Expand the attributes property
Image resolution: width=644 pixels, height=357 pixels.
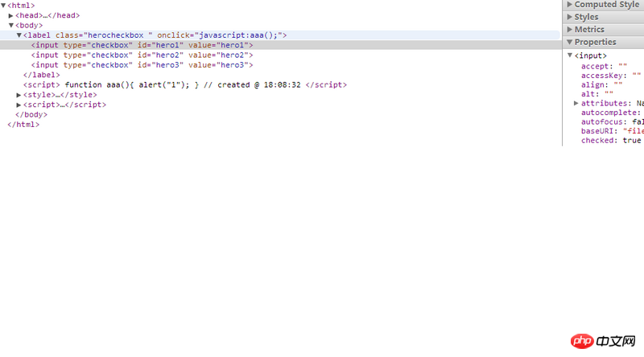coord(576,104)
